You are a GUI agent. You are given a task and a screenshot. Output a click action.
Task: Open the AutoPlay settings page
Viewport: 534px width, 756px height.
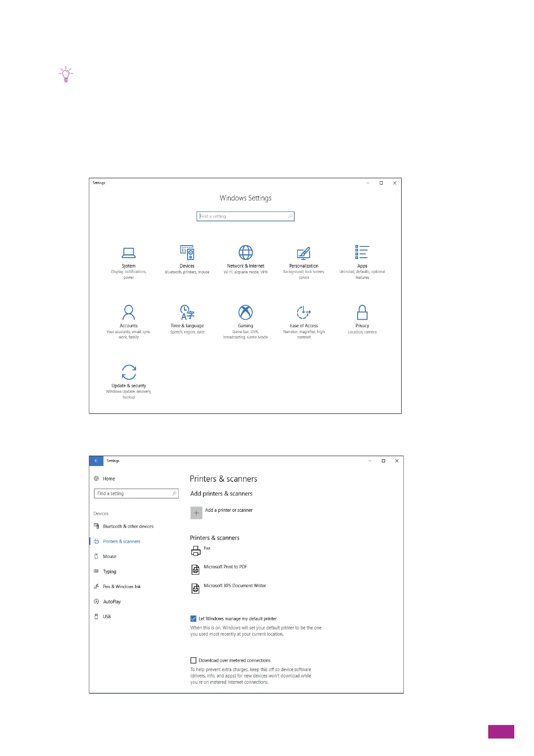[x=107, y=602]
